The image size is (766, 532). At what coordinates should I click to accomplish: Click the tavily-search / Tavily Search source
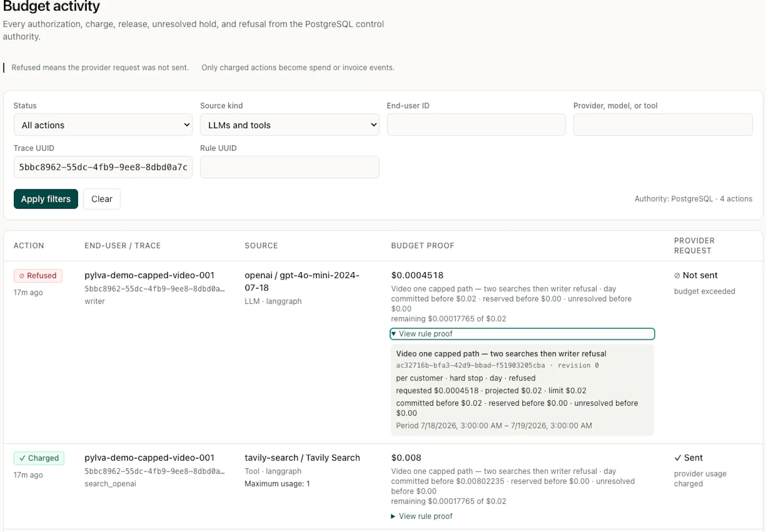point(302,458)
